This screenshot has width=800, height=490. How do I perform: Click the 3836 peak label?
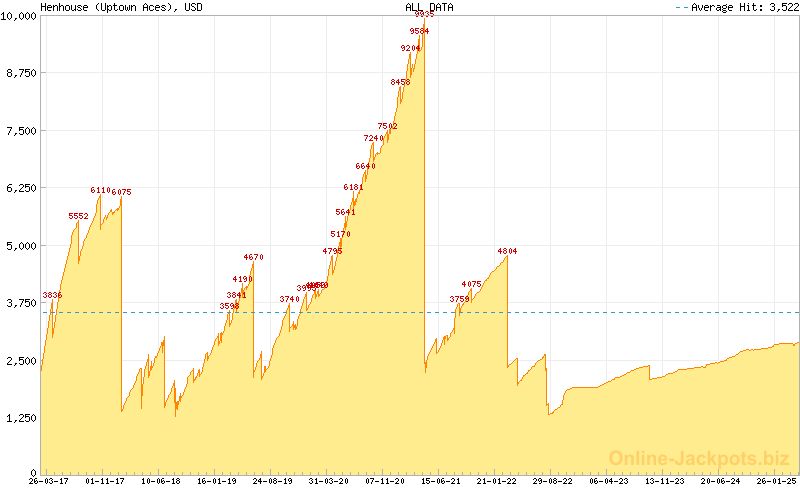coord(52,295)
